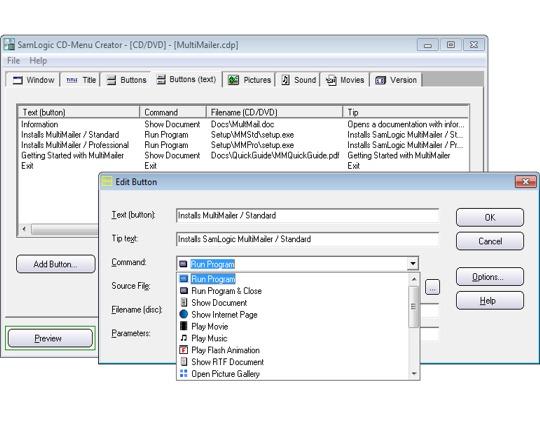Viewport: 540px width, 423px height.
Task: Click the Version tab icon
Action: [380, 80]
